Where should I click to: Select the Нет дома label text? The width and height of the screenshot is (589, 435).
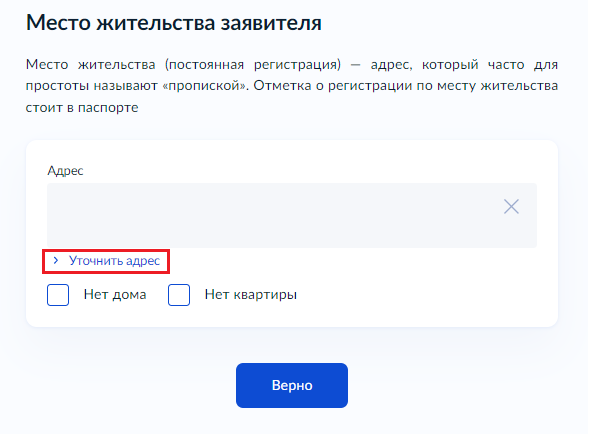115,295
